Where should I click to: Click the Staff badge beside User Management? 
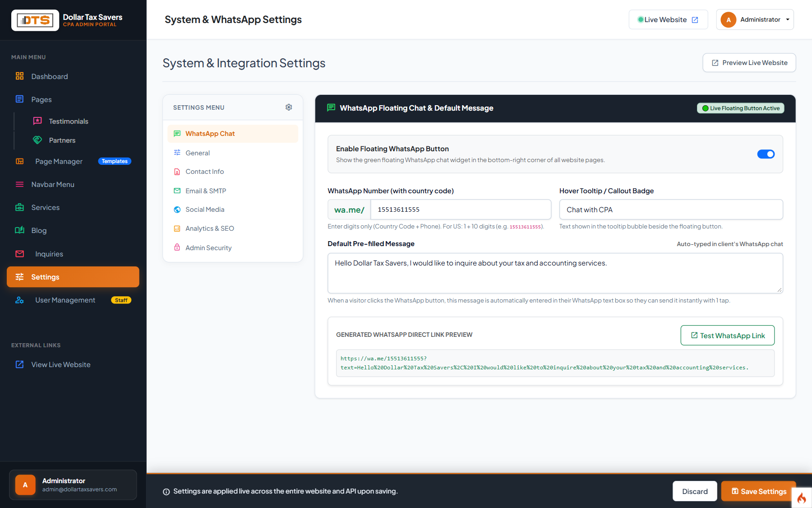click(x=121, y=300)
